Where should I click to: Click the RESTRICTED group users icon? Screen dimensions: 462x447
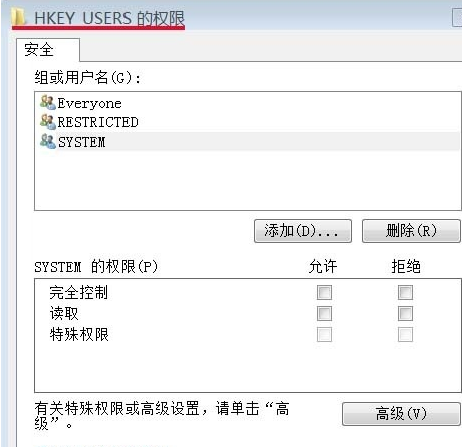click(48, 122)
